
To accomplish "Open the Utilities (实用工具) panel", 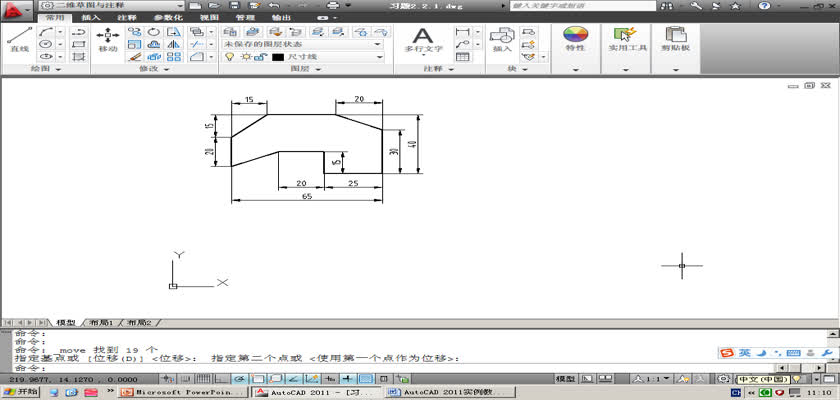I will tap(627, 39).
